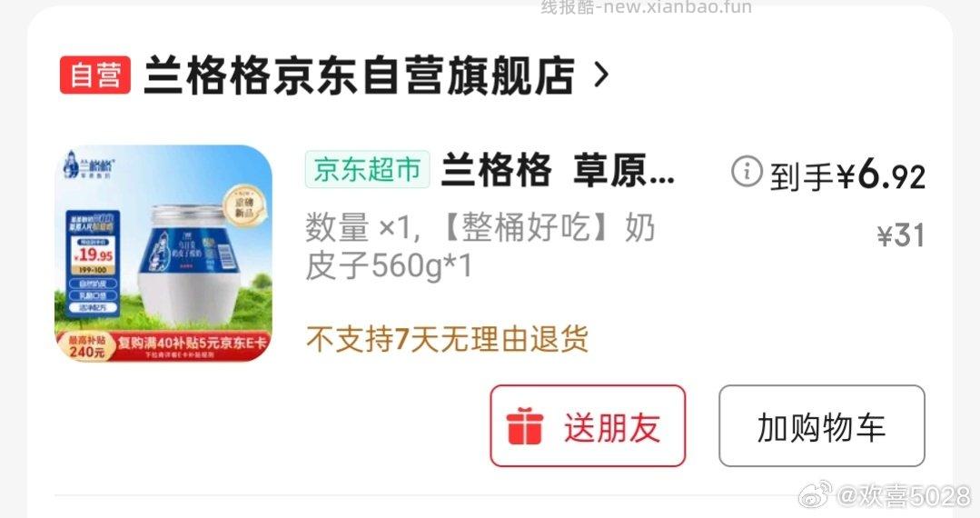The height and width of the screenshot is (518, 980).
Task: Click the green 京东超市 tag
Action: pyautogui.click(x=368, y=170)
